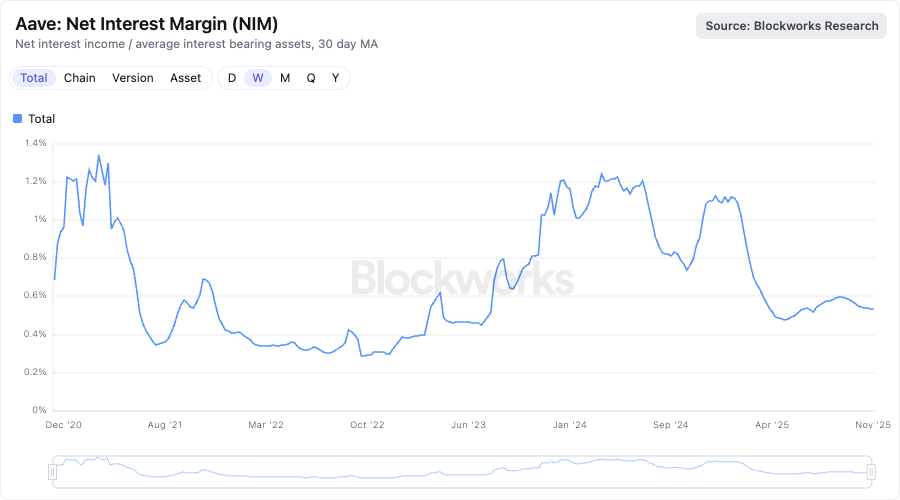Click the 0.2% y-axis label
The width and height of the screenshot is (900, 500).
[x=36, y=372]
